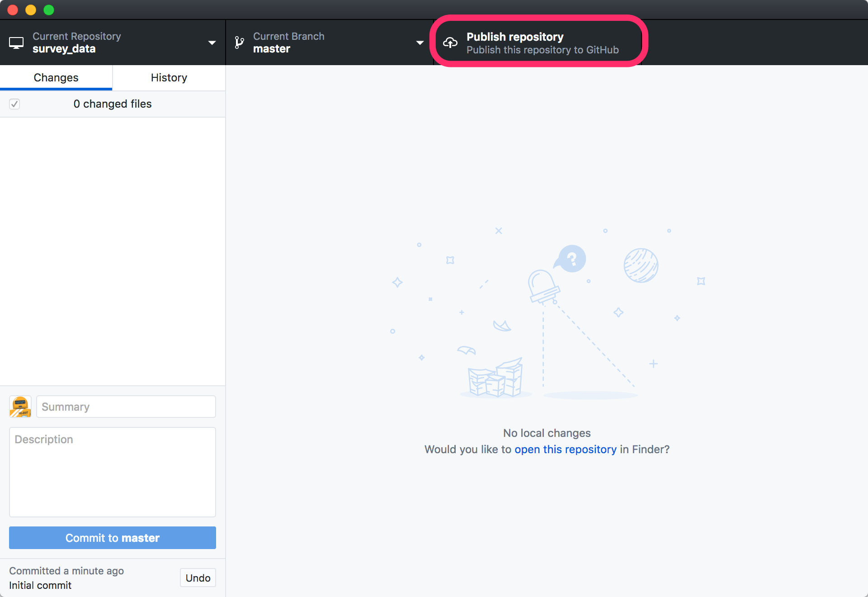Image resolution: width=868 pixels, height=597 pixels.
Task: Switch to the History tab
Action: [169, 78]
